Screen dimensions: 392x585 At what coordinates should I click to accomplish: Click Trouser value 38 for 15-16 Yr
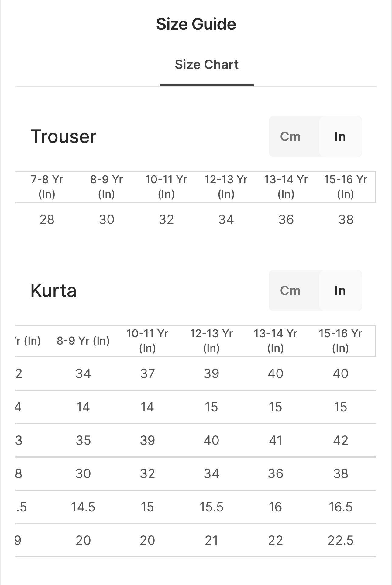(346, 219)
